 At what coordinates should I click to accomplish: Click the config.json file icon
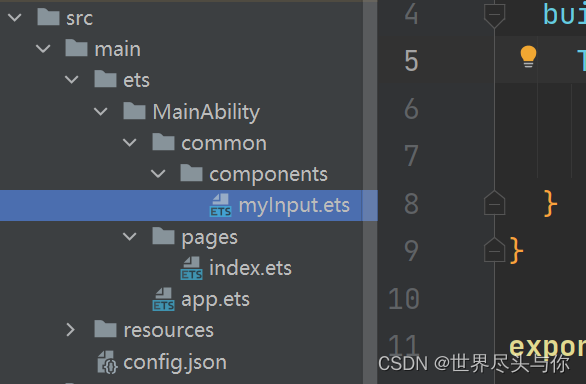click(107, 362)
